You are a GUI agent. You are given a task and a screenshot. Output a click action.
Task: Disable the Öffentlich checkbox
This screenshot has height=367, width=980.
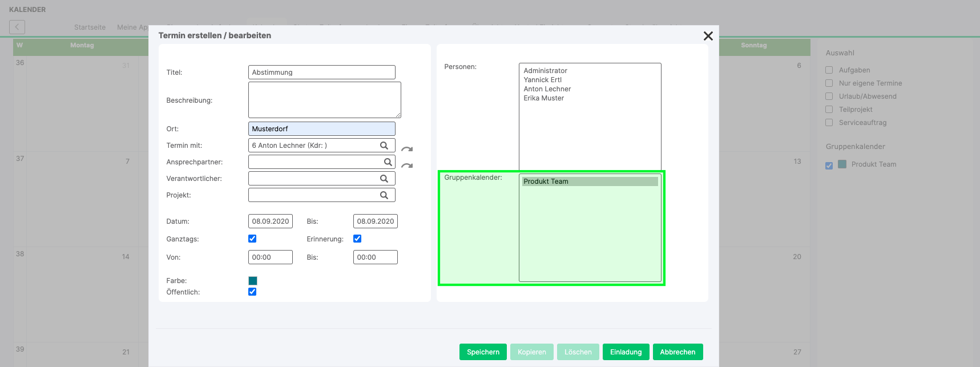252,292
